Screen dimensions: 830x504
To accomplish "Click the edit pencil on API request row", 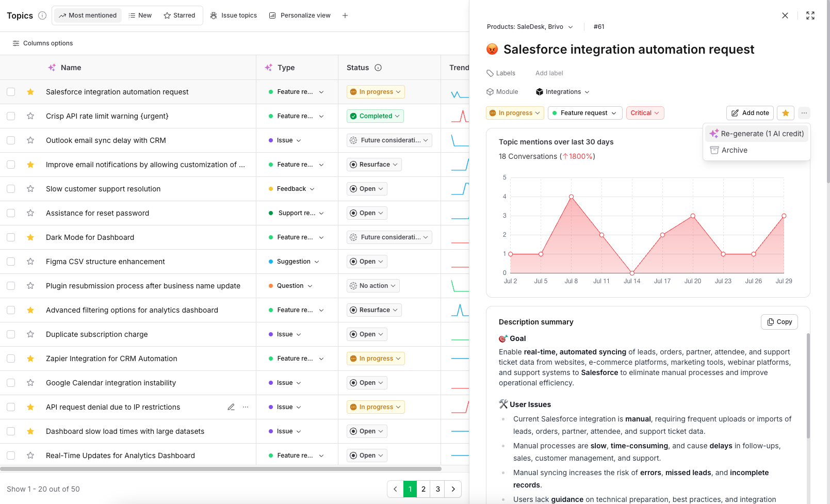I will [x=231, y=407].
